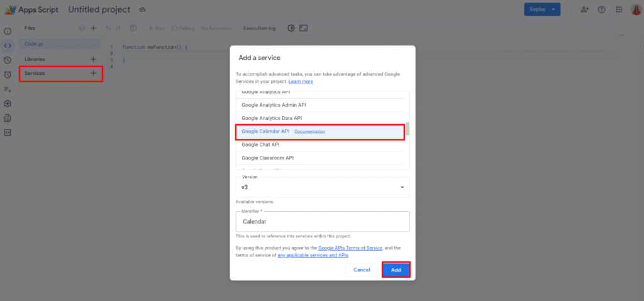Viewport: 644px width, 301px height.
Task: Choose Google Analytics Data API
Action: [271, 118]
